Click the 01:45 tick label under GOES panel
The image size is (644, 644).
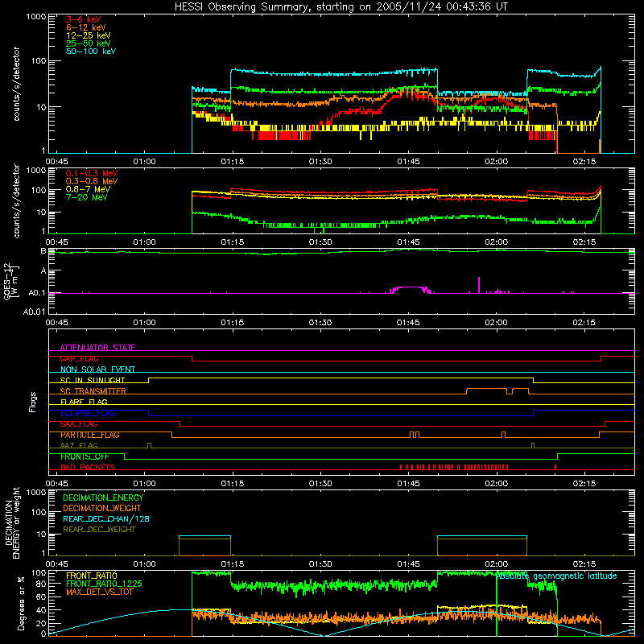pyautogui.click(x=408, y=323)
